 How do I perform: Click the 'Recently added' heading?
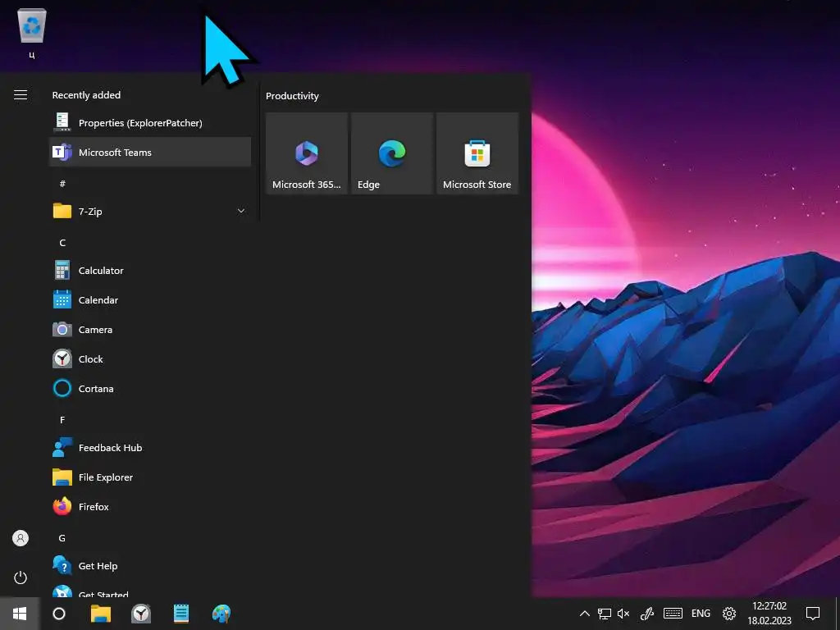pyautogui.click(x=86, y=95)
